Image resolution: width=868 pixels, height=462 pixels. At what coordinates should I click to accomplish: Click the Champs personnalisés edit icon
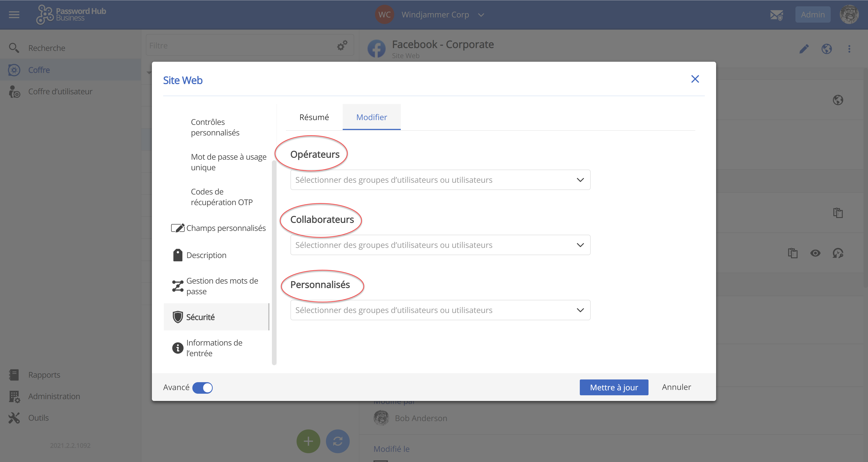178,228
